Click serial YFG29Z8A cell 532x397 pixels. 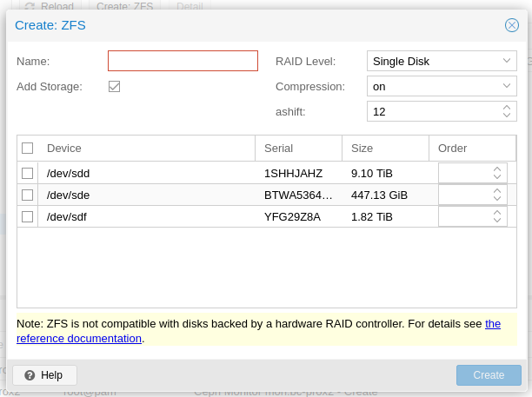(x=292, y=216)
